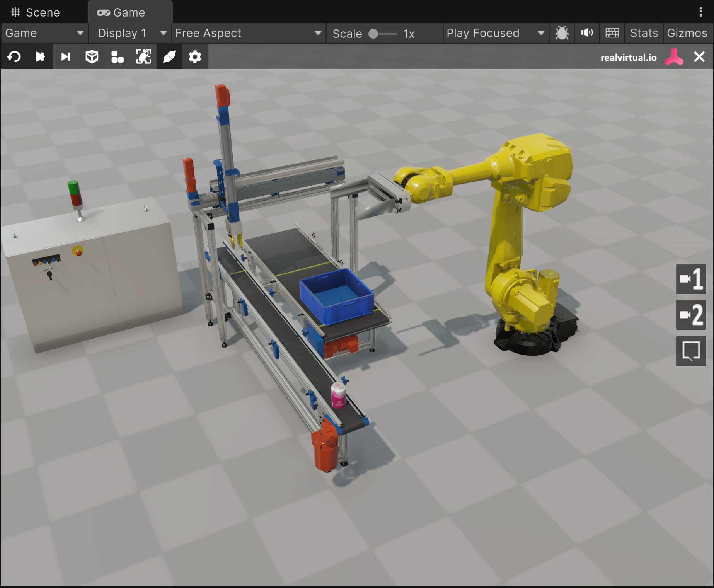Click the three-blocks hierarchy icon

click(117, 57)
